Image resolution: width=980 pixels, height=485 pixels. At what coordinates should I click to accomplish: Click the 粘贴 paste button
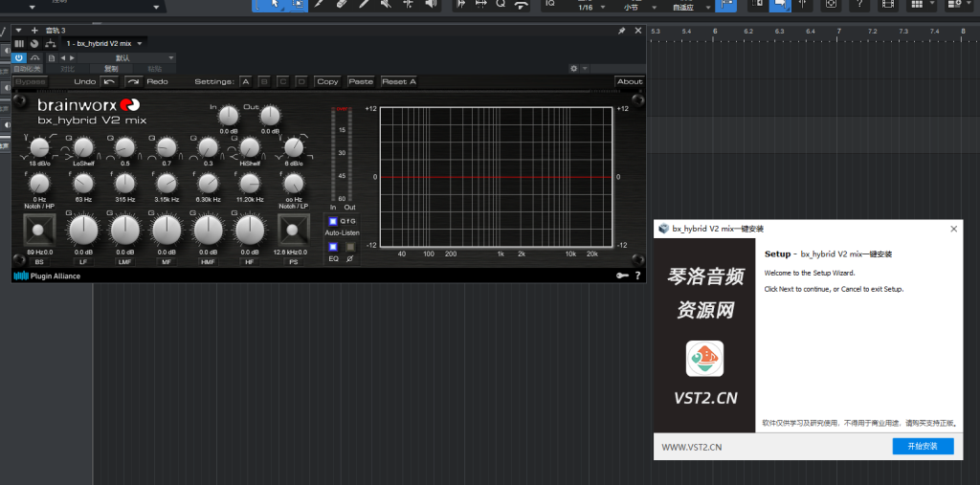(x=154, y=69)
